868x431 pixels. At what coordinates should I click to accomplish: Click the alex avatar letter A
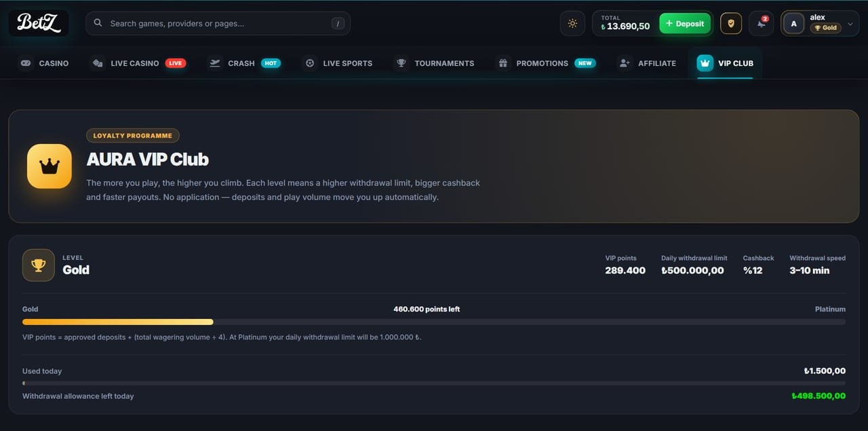pos(794,24)
